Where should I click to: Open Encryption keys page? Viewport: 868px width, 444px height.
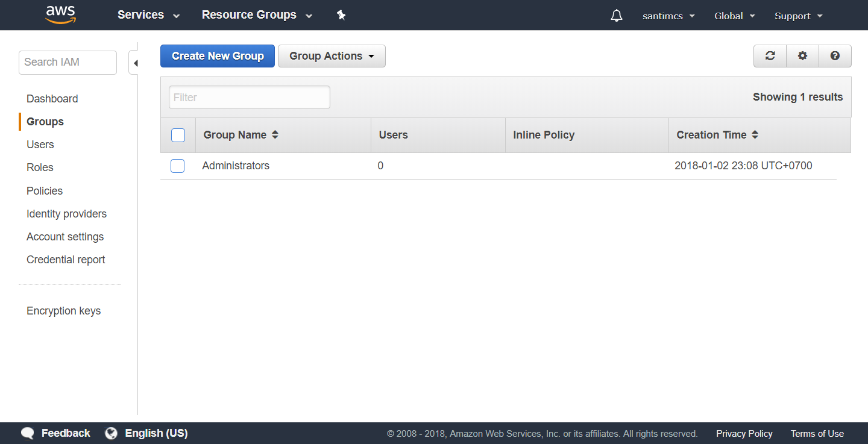(63, 311)
